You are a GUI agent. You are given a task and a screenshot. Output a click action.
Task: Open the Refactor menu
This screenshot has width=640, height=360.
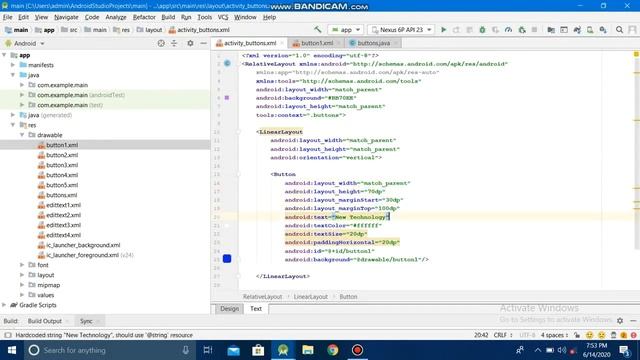(144, 17)
